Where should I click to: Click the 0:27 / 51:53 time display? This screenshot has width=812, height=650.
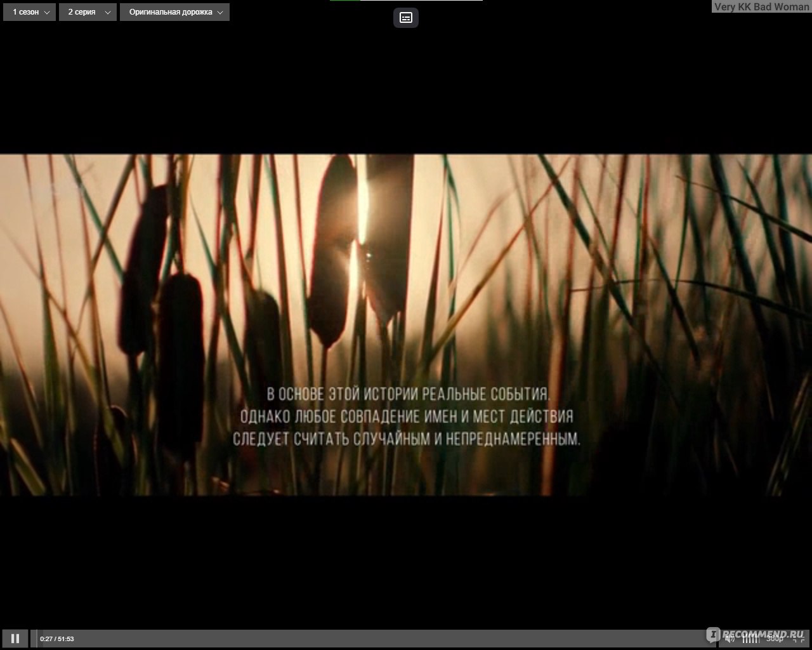56,639
